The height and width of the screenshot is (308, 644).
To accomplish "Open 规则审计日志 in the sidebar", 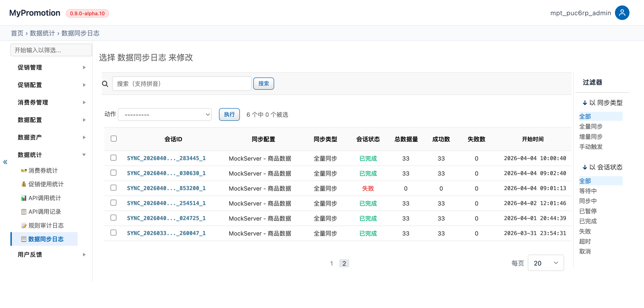I will [46, 225].
